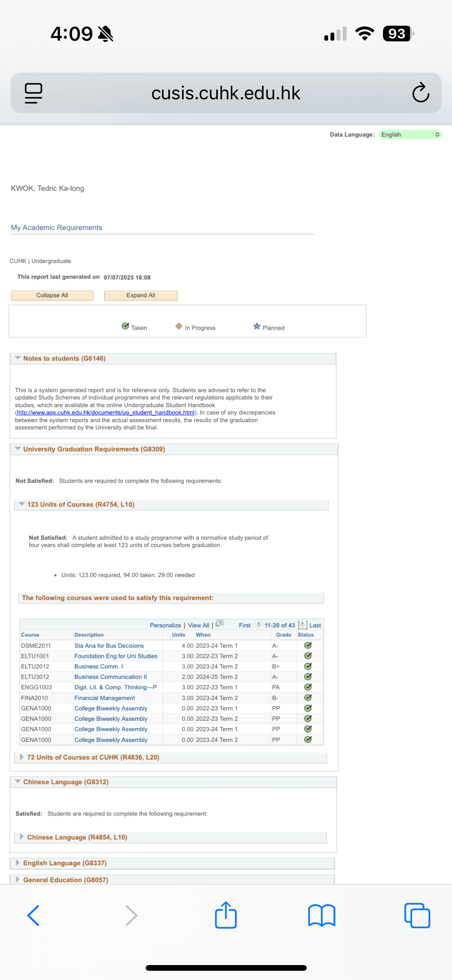Collapse Chinese Language (G8312) section
This screenshot has width=452, height=980.
click(18, 781)
